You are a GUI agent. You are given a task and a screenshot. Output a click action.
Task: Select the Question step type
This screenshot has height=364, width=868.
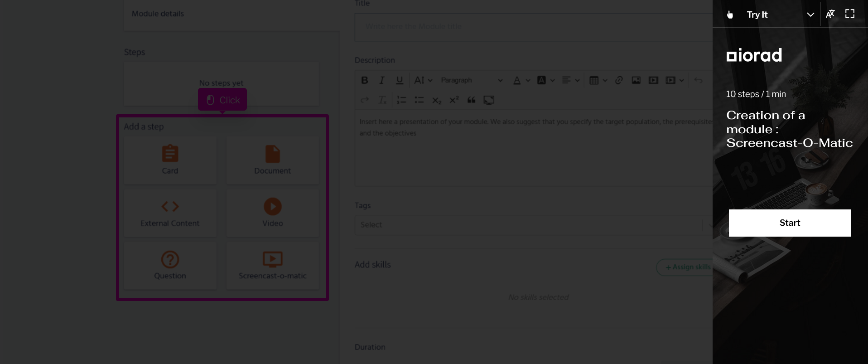pyautogui.click(x=170, y=266)
